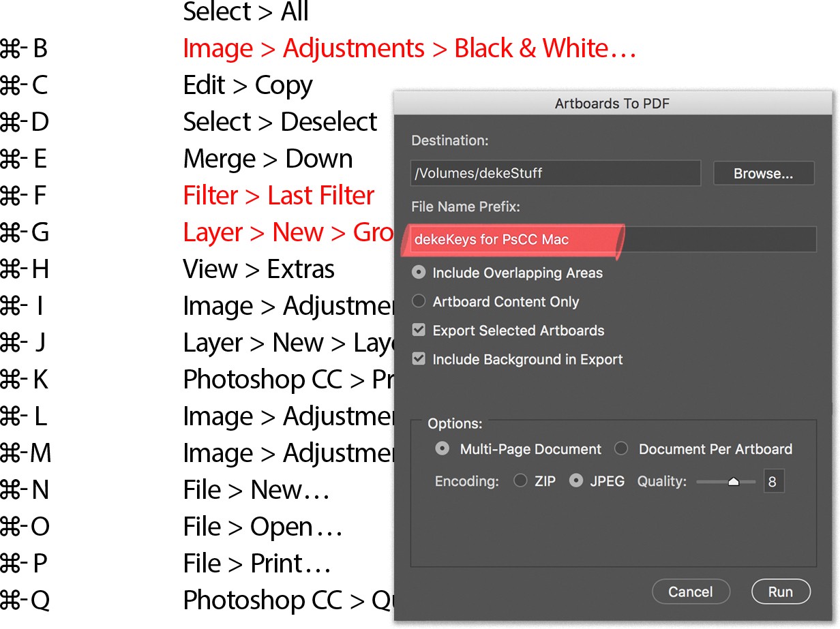Cancel the Artboards To PDF dialog

(690, 592)
